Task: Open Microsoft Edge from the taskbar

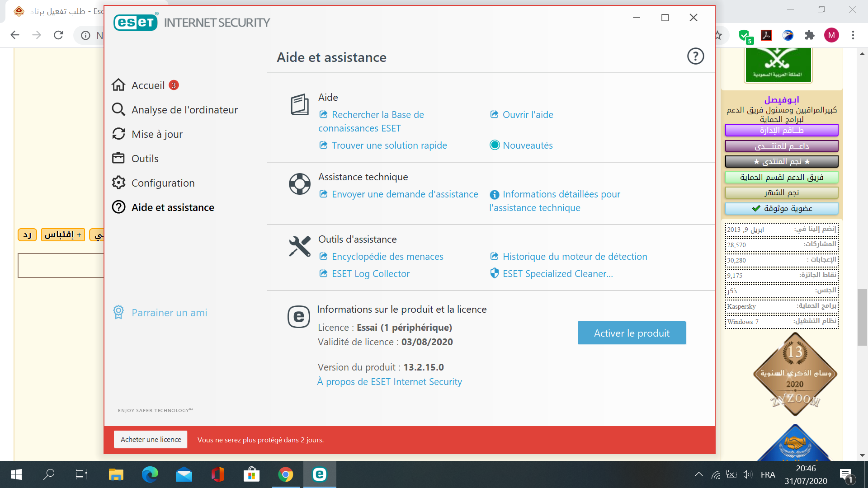Action: [x=150, y=474]
